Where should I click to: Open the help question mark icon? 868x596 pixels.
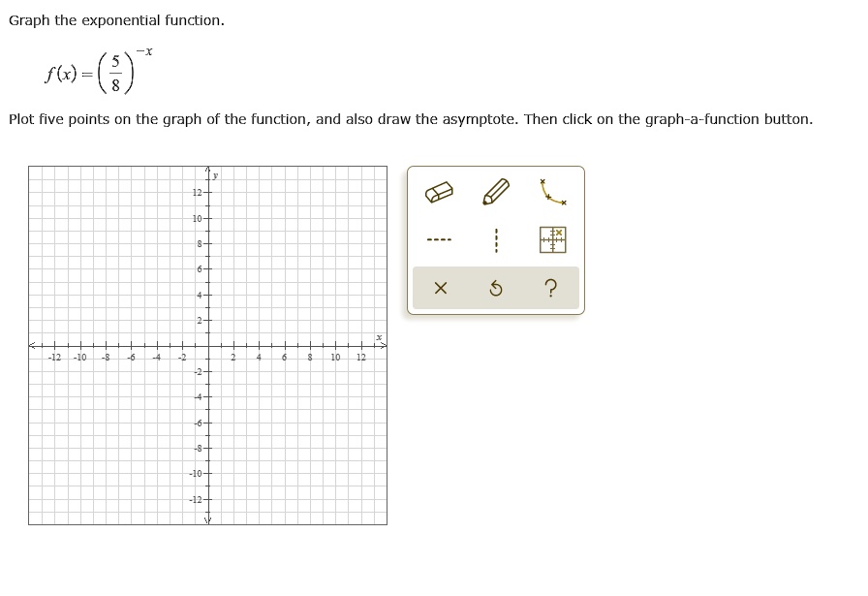(550, 287)
